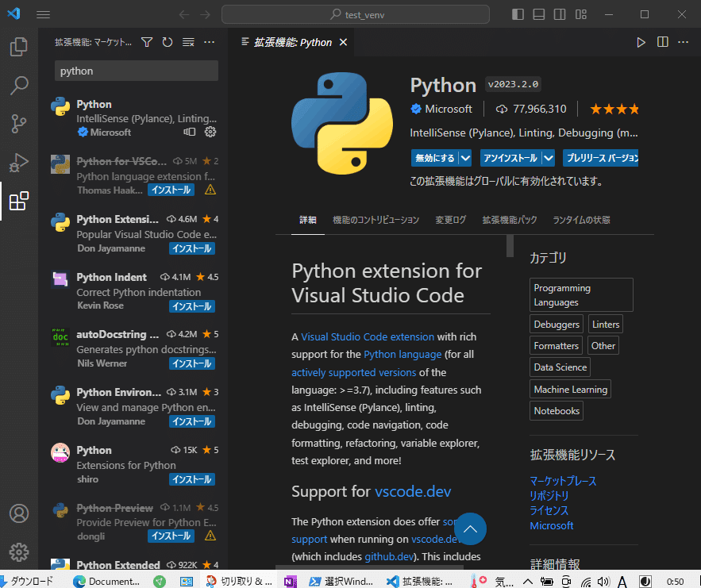Refresh the extensions marketplace list
This screenshot has width=701, height=588.
tap(168, 42)
